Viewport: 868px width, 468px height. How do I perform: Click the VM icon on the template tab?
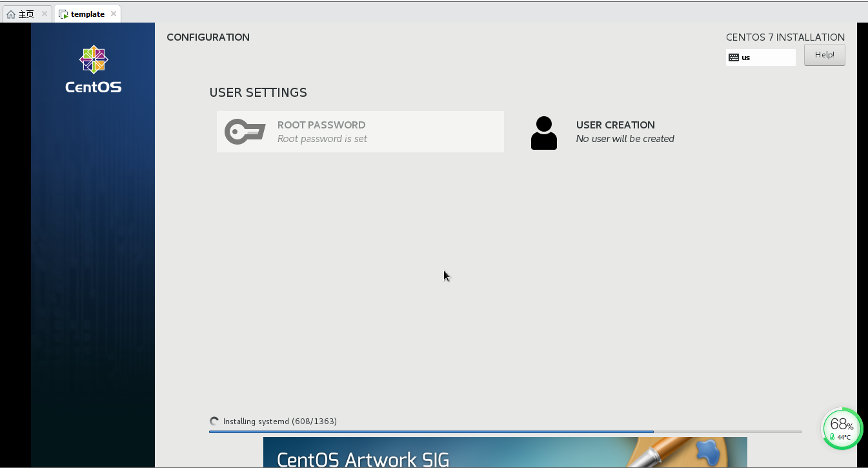point(63,14)
